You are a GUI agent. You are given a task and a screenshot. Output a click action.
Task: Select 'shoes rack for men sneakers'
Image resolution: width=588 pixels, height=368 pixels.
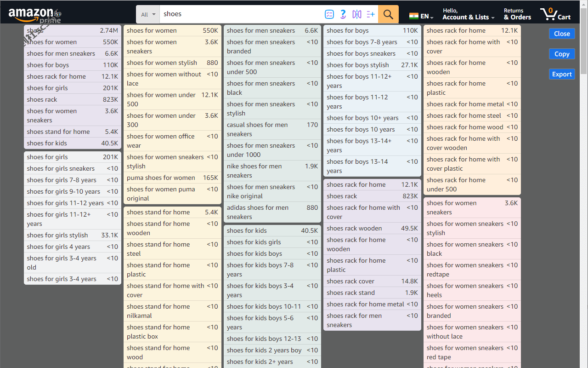click(x=372, y=320)
